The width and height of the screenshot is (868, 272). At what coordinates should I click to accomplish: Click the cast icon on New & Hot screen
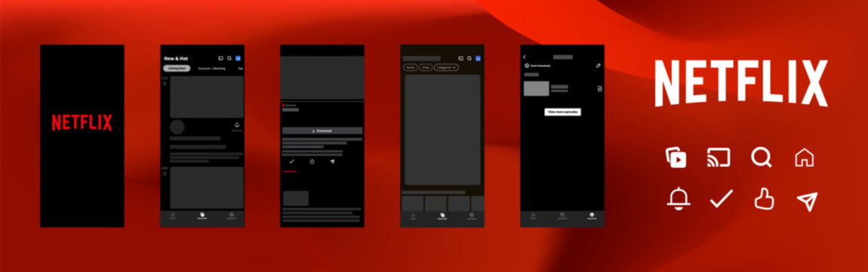(x=220, y=58)
